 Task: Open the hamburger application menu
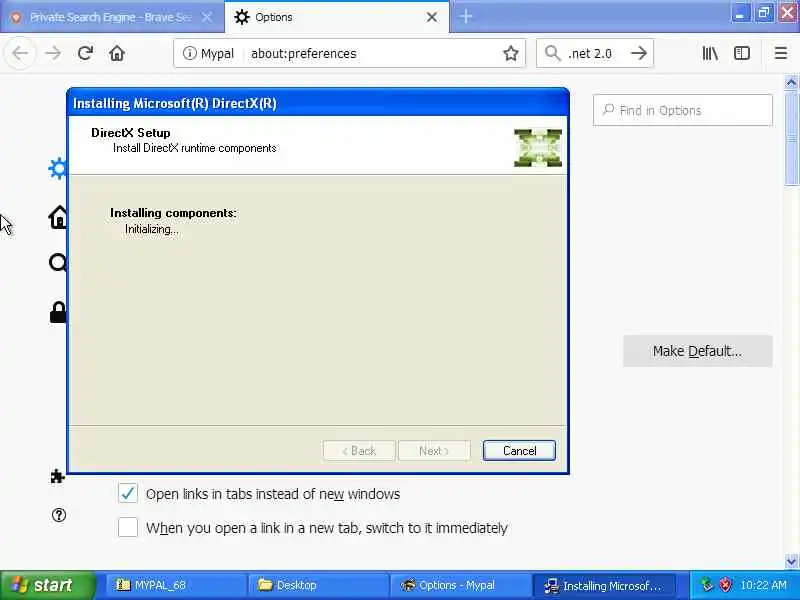781,53
